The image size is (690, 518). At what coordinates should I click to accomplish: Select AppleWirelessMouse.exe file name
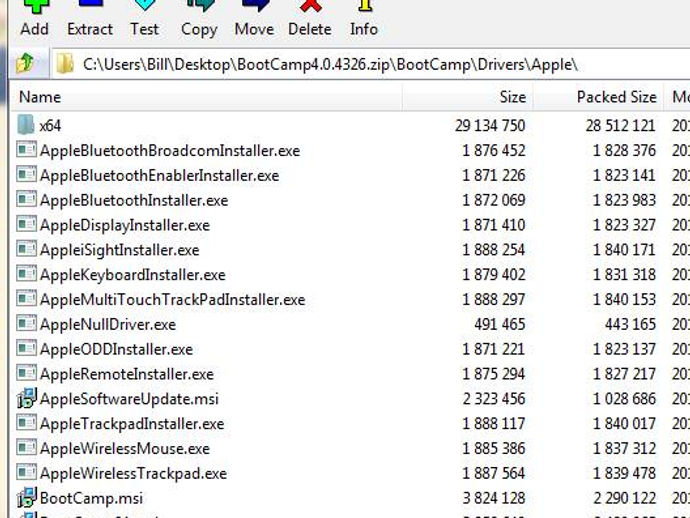[x=125, y=448]
